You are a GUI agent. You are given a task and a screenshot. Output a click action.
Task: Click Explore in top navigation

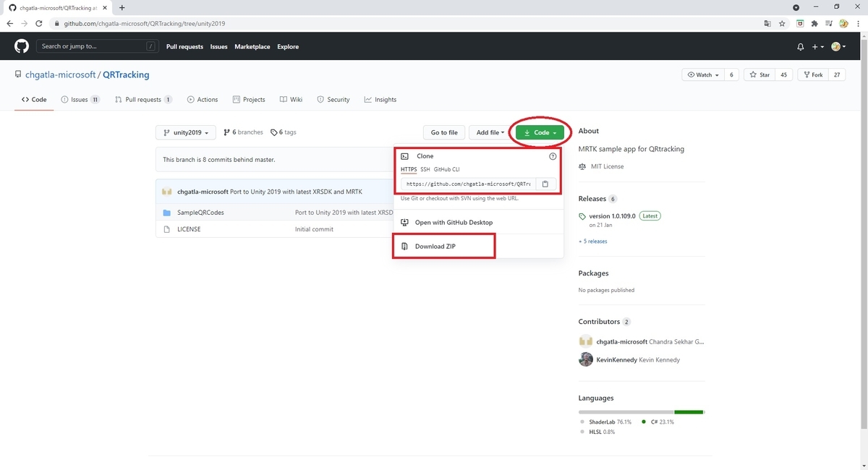[288, 47]
